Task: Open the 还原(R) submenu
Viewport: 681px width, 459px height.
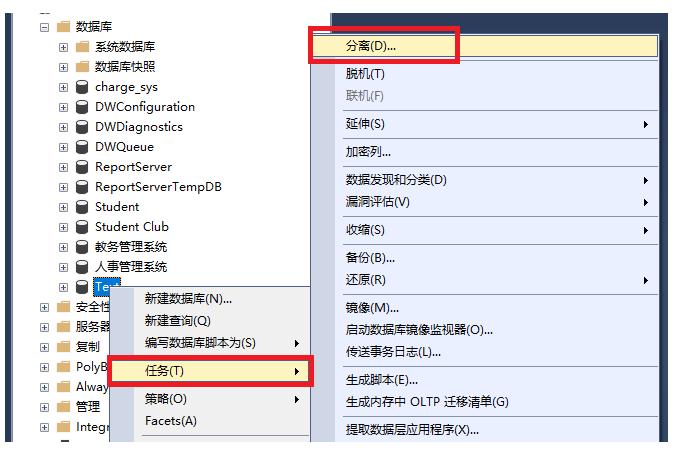Action: pyautogui.click(x=485, y=280)
